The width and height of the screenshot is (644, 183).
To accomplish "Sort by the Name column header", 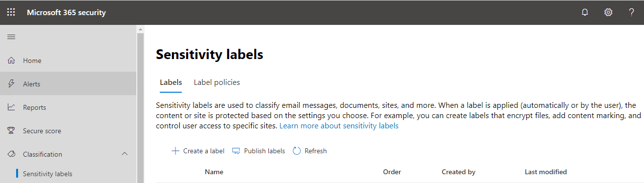I will pyautogui.click(x=214, y=172).
